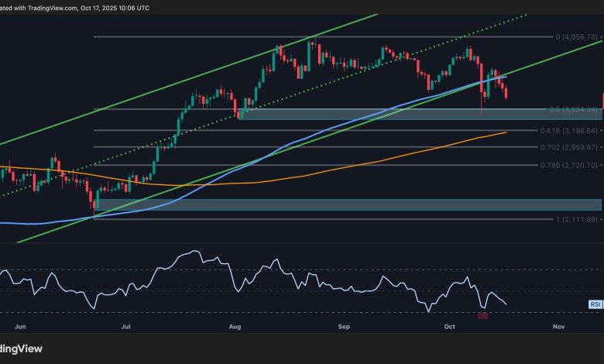
Task: Select the Aug label on time axis
Action: [x=235, y=327]
